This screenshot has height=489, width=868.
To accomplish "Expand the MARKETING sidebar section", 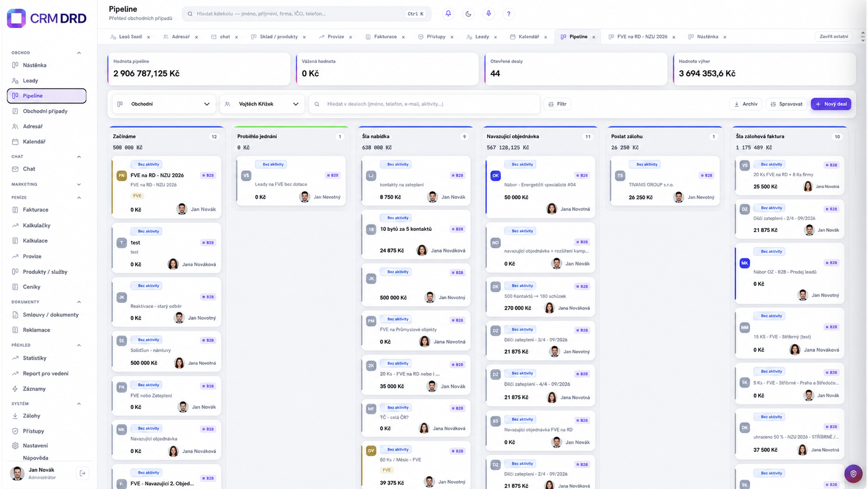I will [x=79, y=184].
